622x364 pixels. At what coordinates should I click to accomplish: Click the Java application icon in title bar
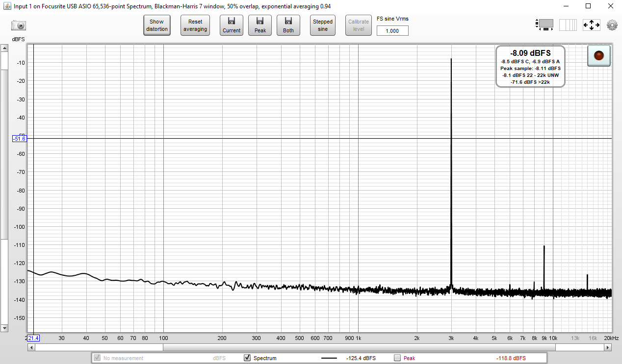(x=6, y=6)
